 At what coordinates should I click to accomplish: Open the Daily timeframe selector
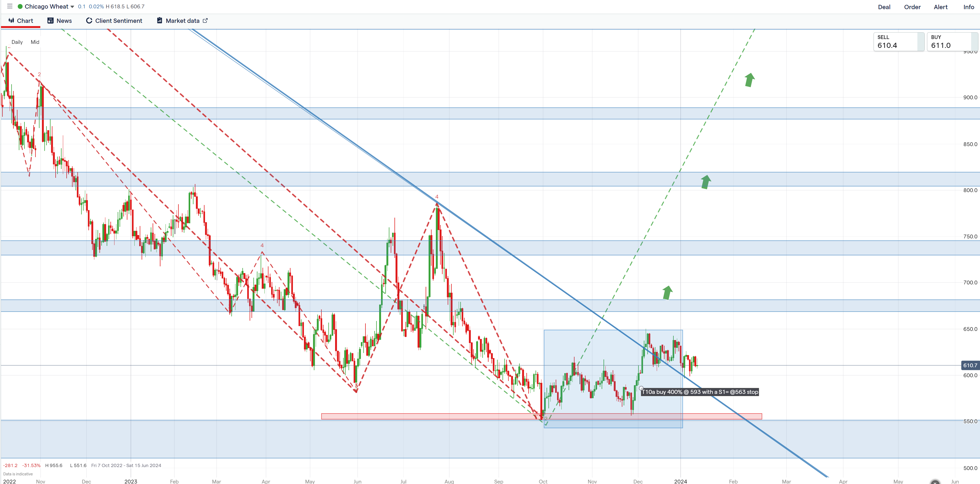point(17,42)
